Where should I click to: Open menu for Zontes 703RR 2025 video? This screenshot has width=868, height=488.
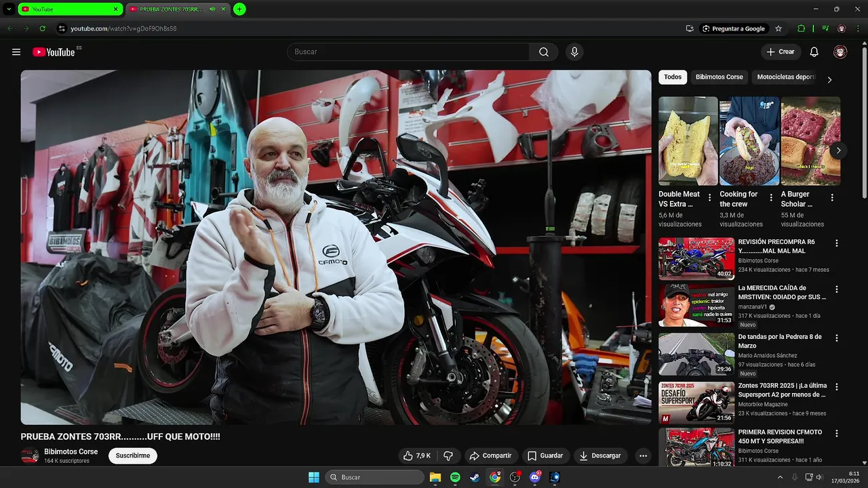point(836,387)
